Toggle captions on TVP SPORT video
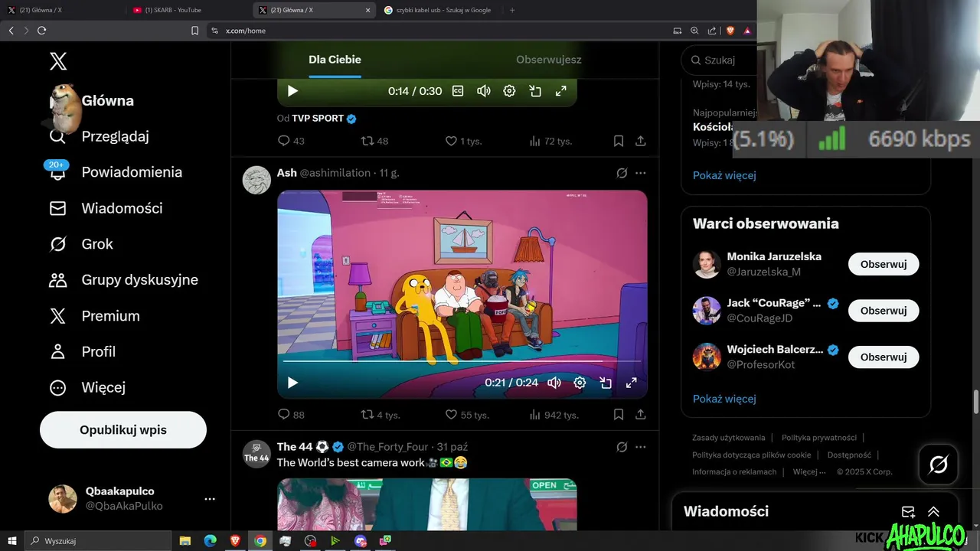Screen dimensions: 980x551 click(x=458, y=91)
